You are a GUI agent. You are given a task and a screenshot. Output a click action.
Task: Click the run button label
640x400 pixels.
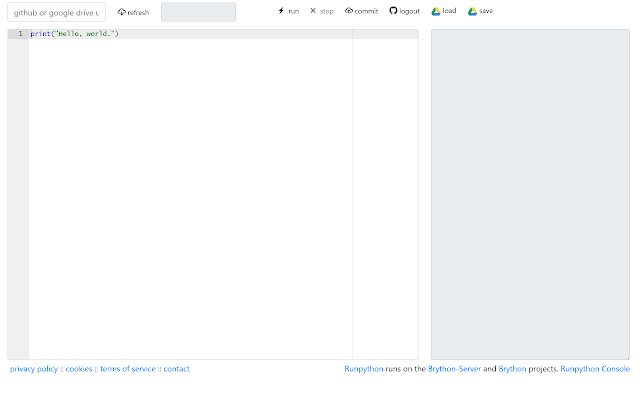(x=293, y=11)
